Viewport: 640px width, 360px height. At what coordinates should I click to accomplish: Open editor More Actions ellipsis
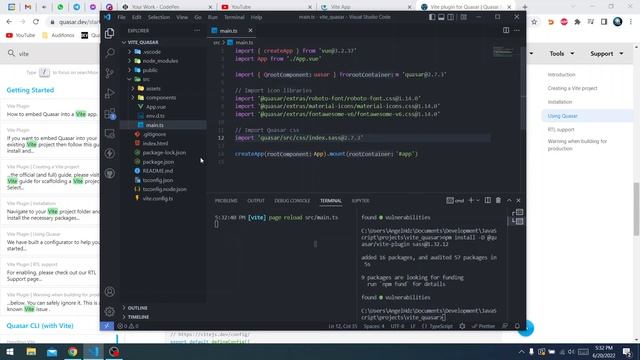[517, 30]
